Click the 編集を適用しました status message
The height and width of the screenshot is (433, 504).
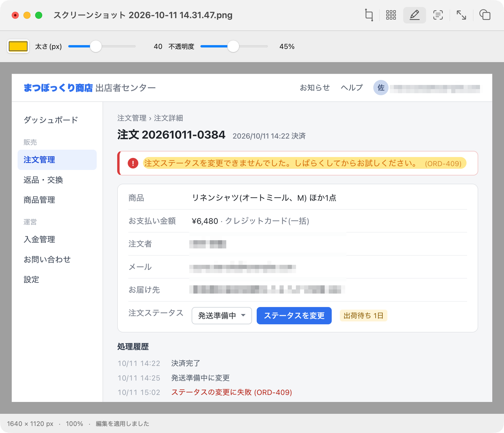(122, 424)
